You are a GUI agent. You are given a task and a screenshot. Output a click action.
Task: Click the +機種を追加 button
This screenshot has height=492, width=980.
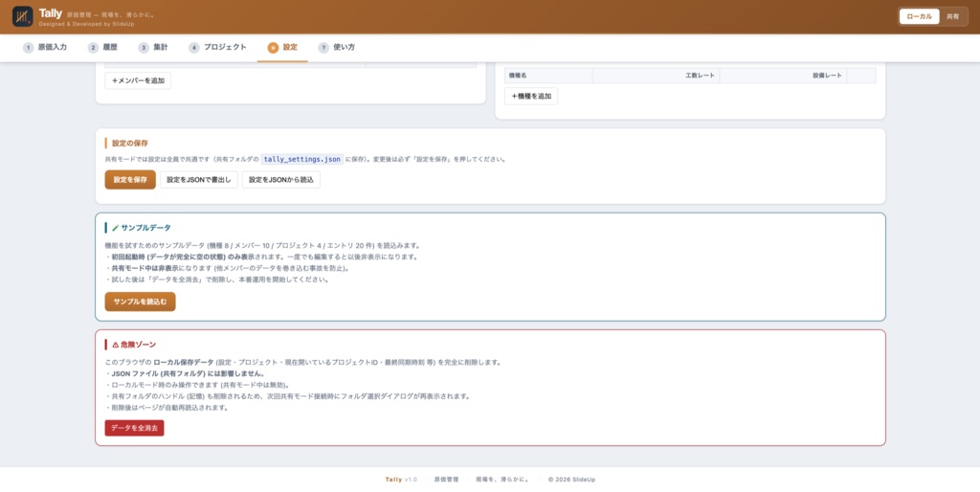531,97
